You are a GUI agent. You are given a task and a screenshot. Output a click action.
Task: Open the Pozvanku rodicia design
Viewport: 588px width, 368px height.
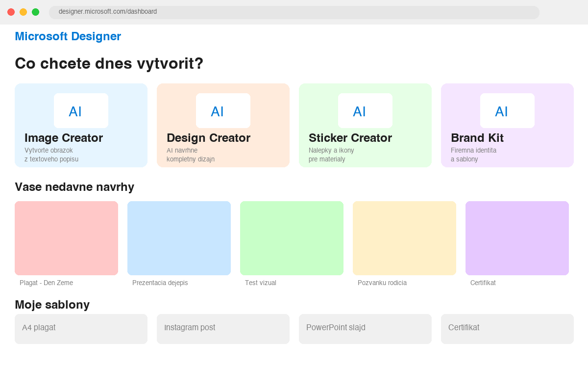pos(404,238)
